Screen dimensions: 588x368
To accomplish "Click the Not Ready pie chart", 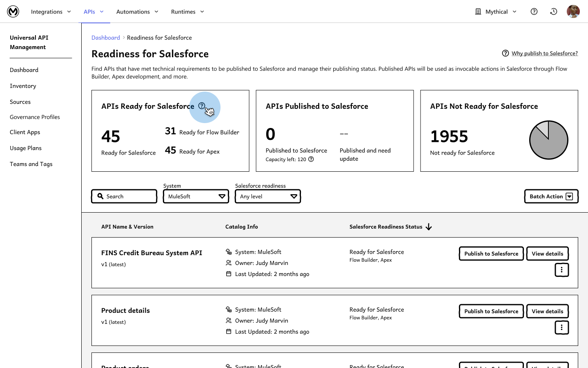I will click(x=548, y=140).
